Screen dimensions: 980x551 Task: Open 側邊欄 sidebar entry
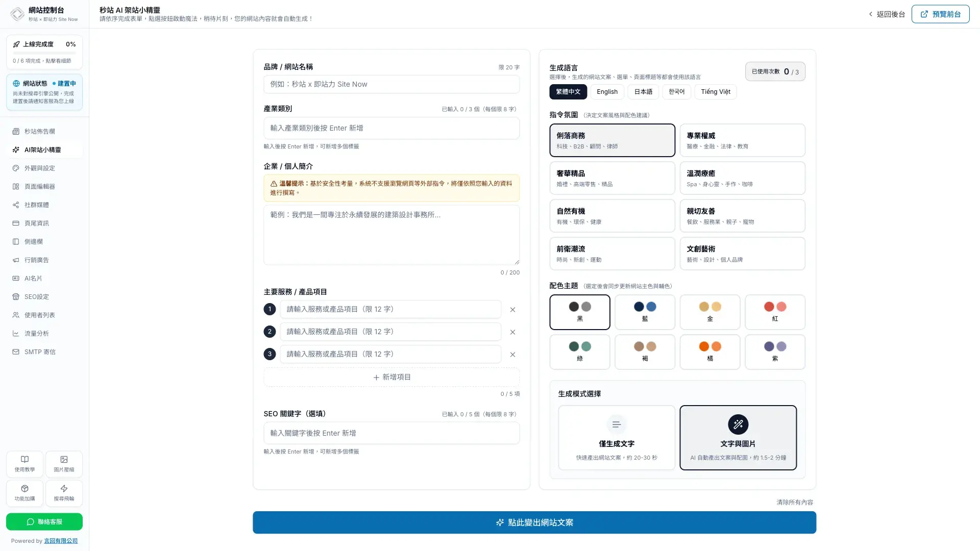tap(44, 242)
